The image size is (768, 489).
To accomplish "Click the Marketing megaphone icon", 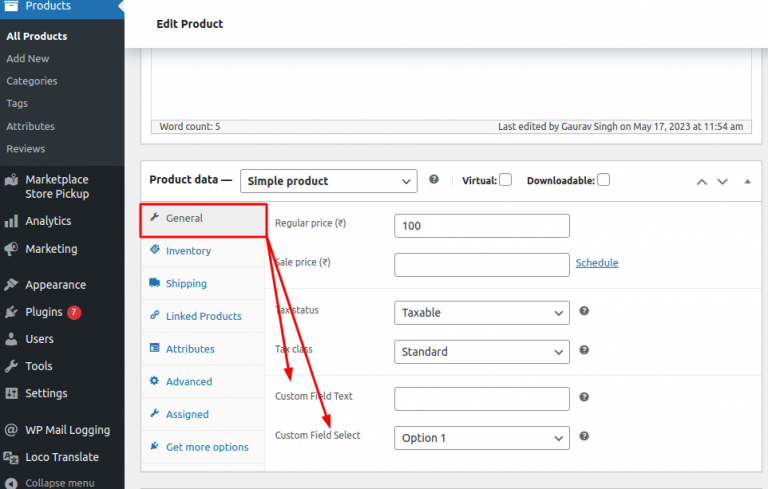I will (x=11, y=249).
